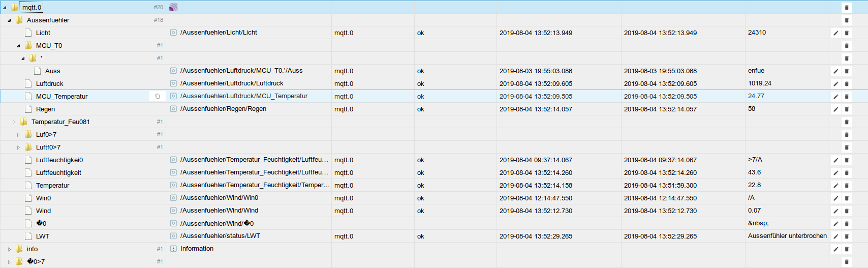Edit the Win0 state
The width and height of the screenshot is (868, 268).
pyautogui.click(x=835, y=198)
